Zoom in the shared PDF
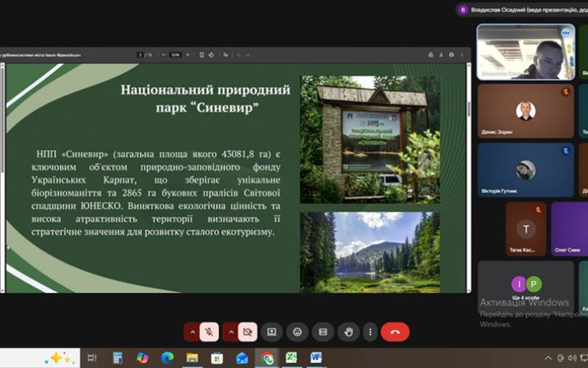The height and width of the screenshot is (368, 588). pos(187,54)
